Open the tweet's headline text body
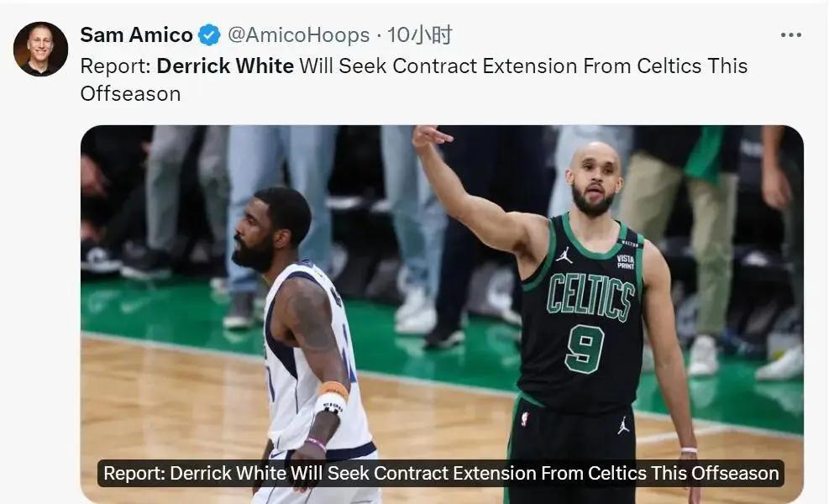 coord(414,80)
